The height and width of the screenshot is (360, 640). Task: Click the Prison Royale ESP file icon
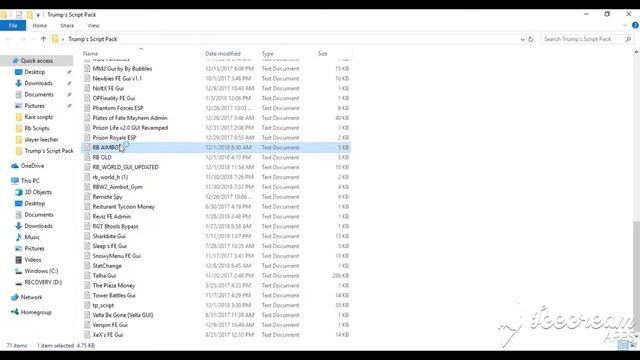87,138
